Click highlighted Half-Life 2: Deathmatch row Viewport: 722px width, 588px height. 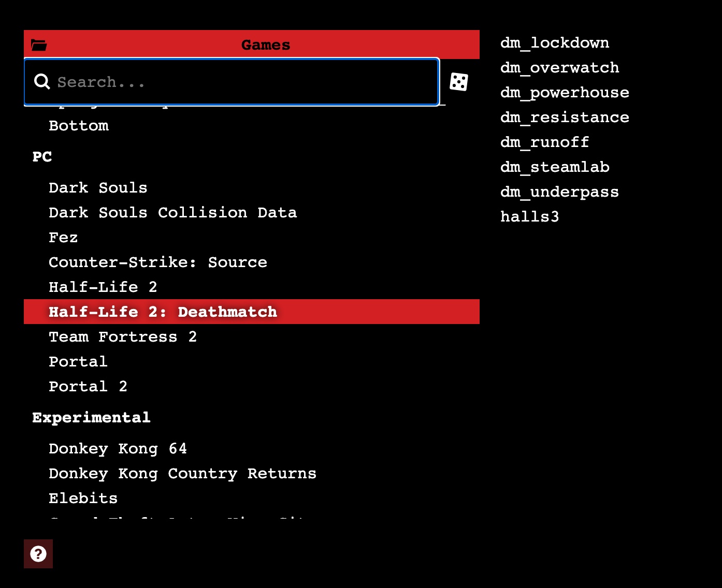pos(252,312)
